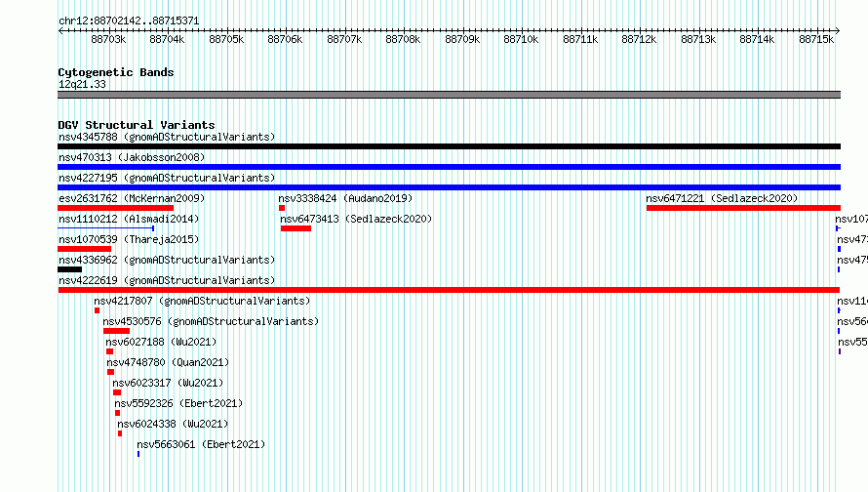Click the 88707k ruler tick label
Viewport: 868px width, 492px height.
344,39
